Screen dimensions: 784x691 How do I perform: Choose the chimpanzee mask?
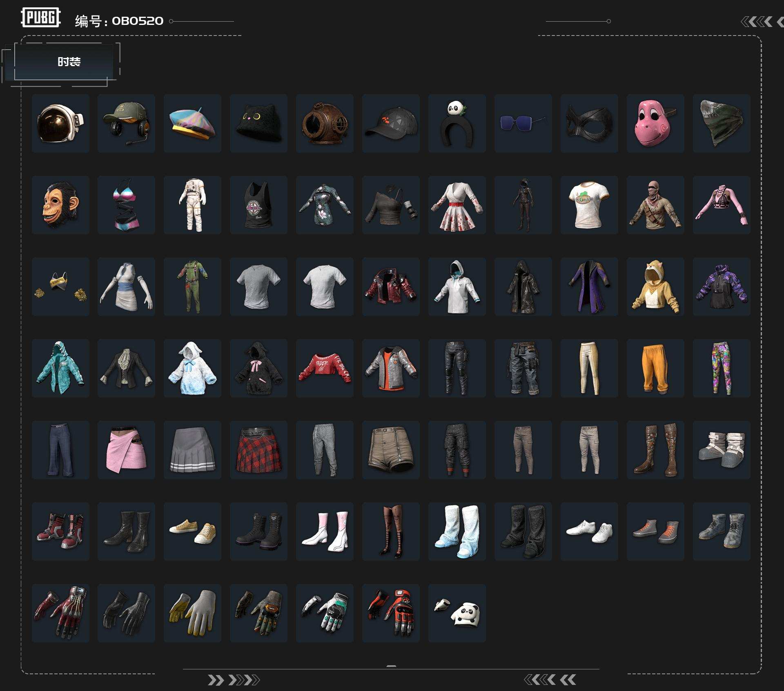point(60,205)
